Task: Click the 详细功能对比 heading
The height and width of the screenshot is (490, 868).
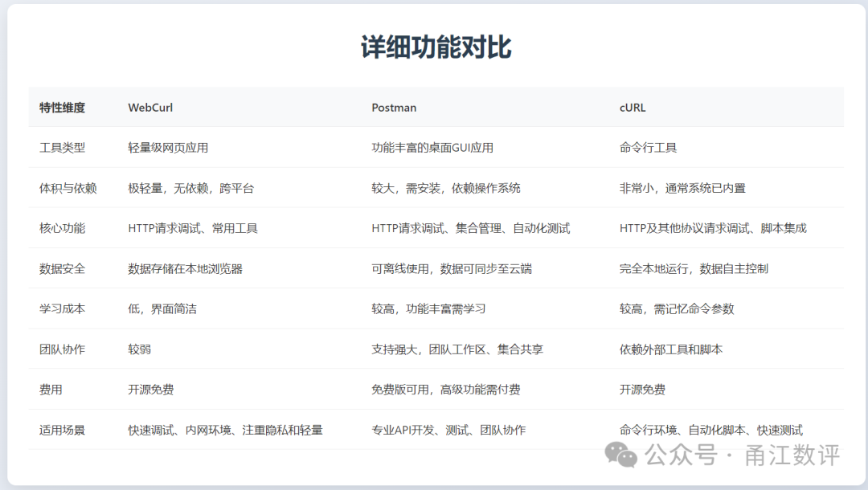Action: [436, 47]
